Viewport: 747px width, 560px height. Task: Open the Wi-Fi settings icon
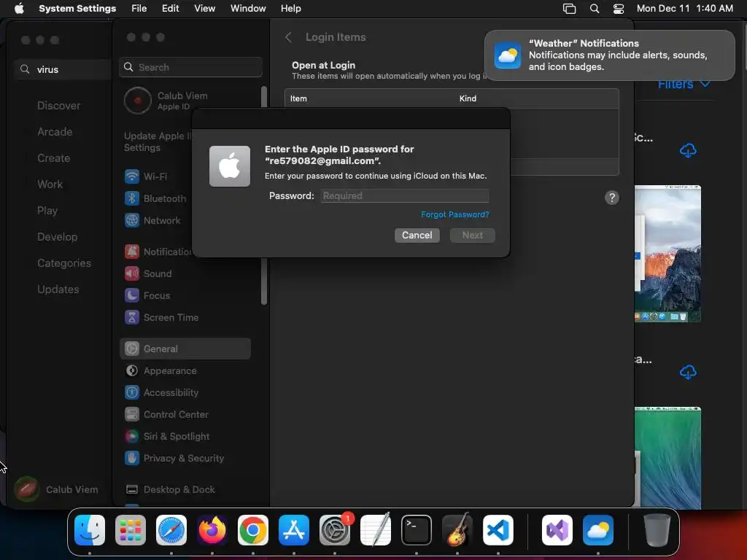132,176
